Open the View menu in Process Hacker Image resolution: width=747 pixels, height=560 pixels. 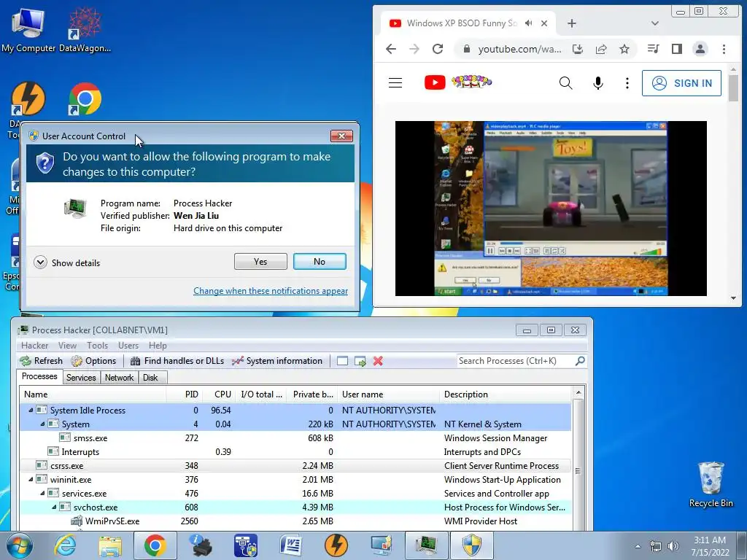[67, 345]
